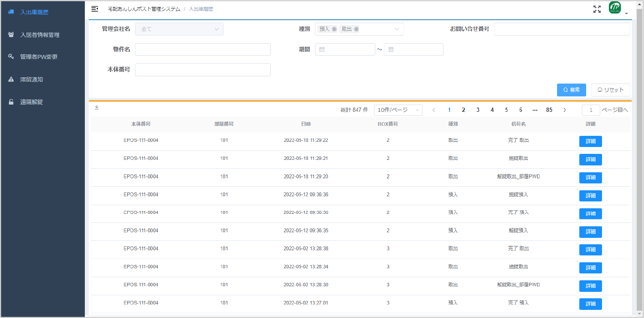Click the 物件名 input field
The width and height of the screenshot is (644, 318).
[x=203, y=50]
